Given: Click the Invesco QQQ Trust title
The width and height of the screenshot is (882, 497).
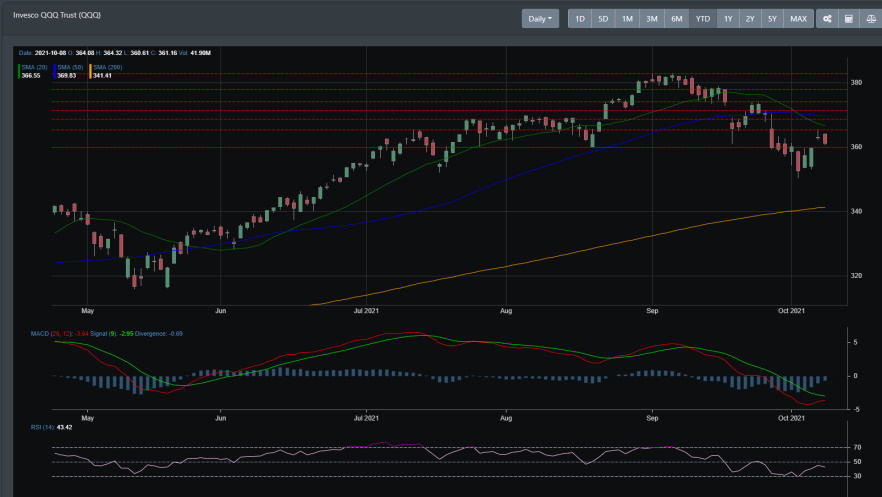Looking at the screenshot, I should 57,15.
